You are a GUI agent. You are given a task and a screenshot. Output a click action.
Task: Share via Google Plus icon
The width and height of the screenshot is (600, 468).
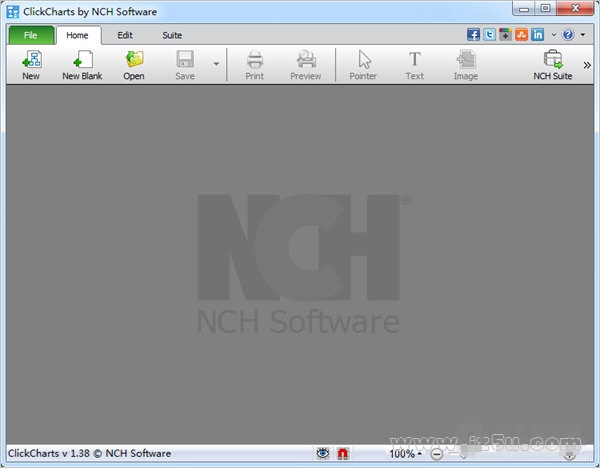click(x=505, y=34)
